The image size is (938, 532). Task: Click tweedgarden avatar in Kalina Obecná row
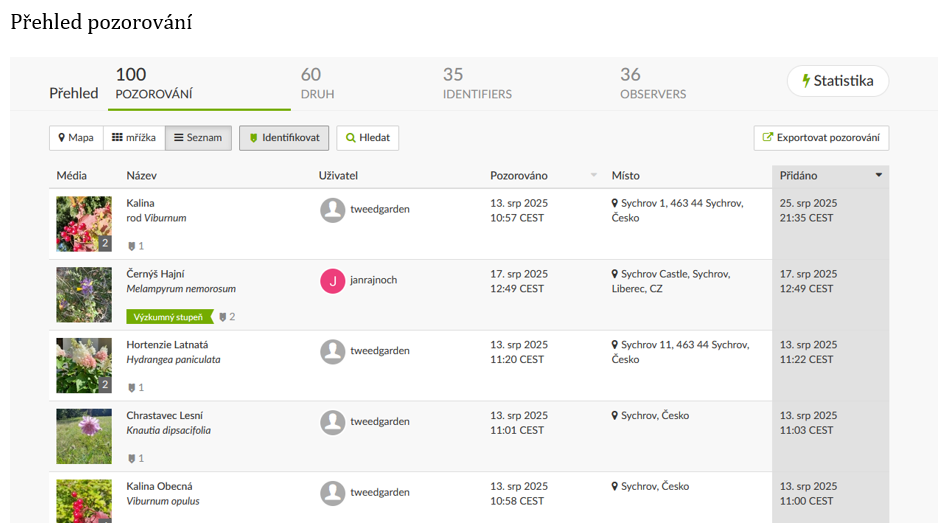coord(333,493)
